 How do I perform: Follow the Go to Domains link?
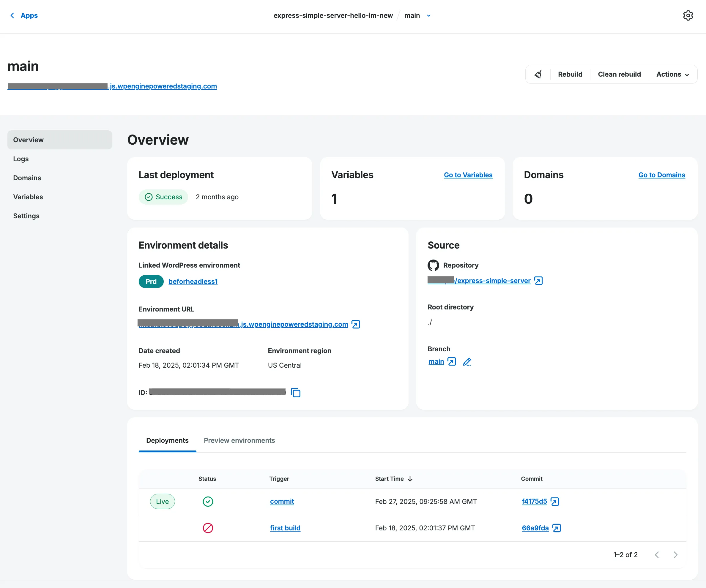[x=662, y=175]
